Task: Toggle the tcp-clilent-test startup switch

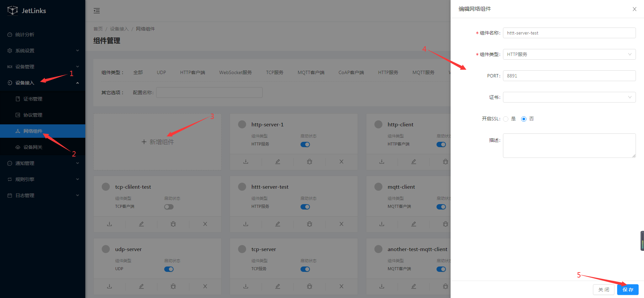Action: pos(169,207)
